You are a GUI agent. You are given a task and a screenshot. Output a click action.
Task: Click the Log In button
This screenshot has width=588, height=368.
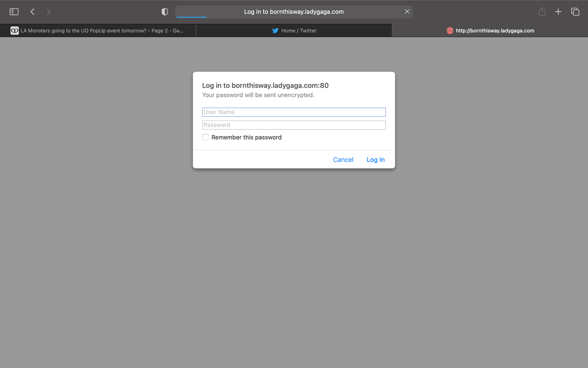[x=375, y=160]
